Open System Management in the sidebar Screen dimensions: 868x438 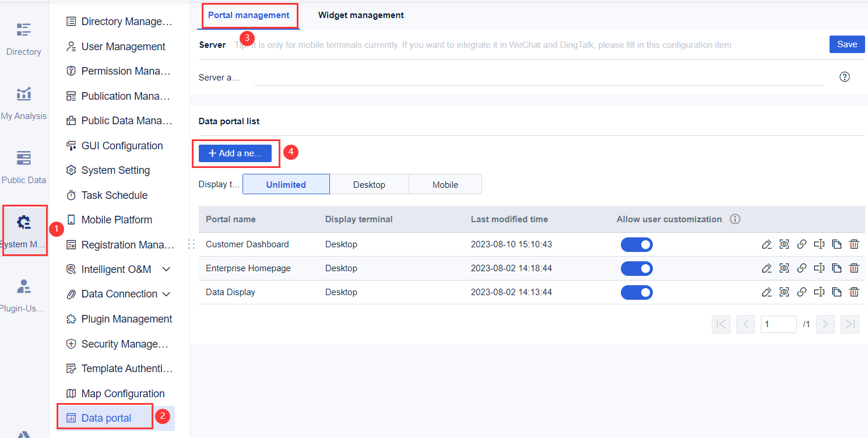24,230
